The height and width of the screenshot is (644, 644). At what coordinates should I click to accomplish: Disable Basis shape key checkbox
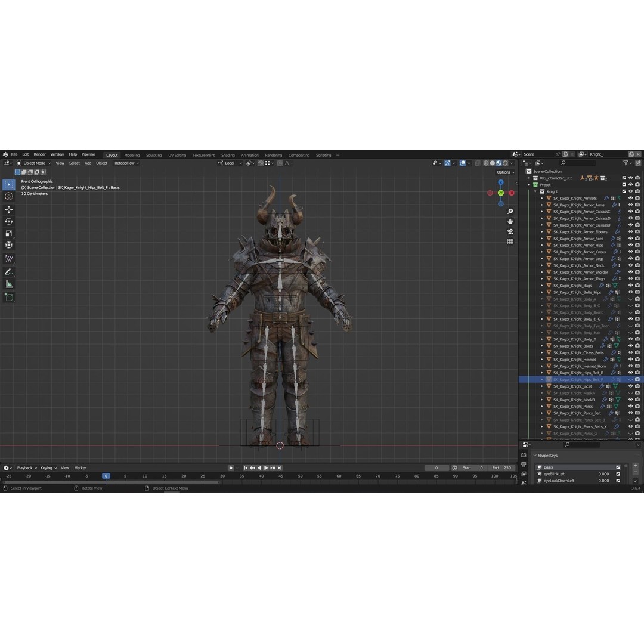618,467
